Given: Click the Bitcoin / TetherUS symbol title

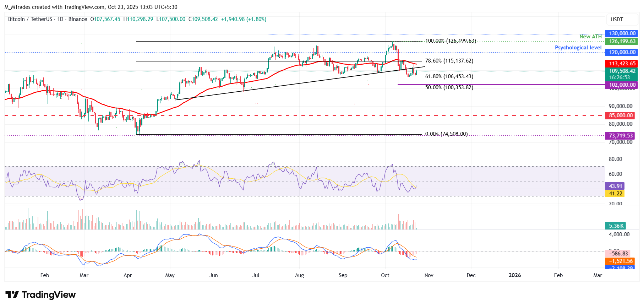Looking at the screenshot, I should pos(30,19).
